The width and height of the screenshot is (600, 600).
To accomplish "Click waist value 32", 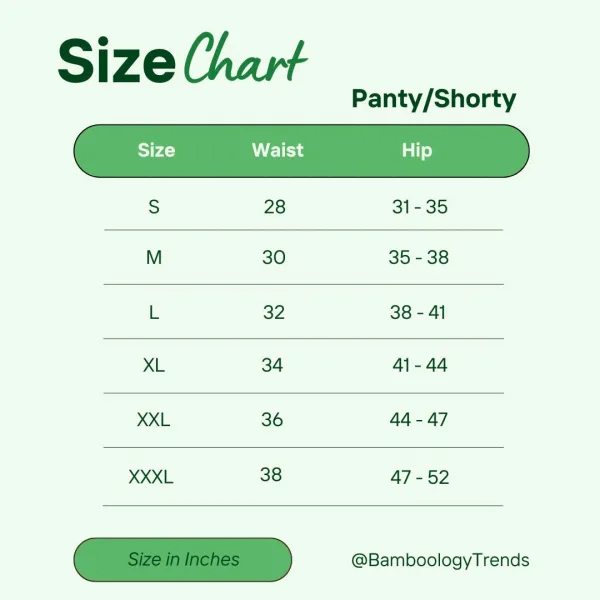I will (274, 312).
